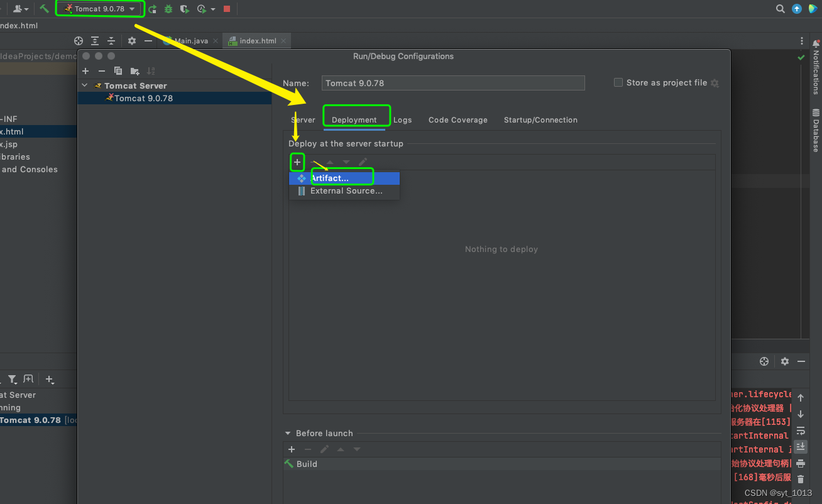
Task: Switch to the Code Coverage tab
Action: point(458,120)
